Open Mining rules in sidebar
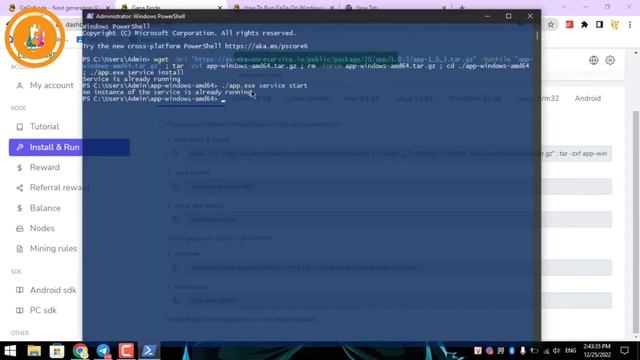This screenshot has height=360, width=640. pos(53,249)
